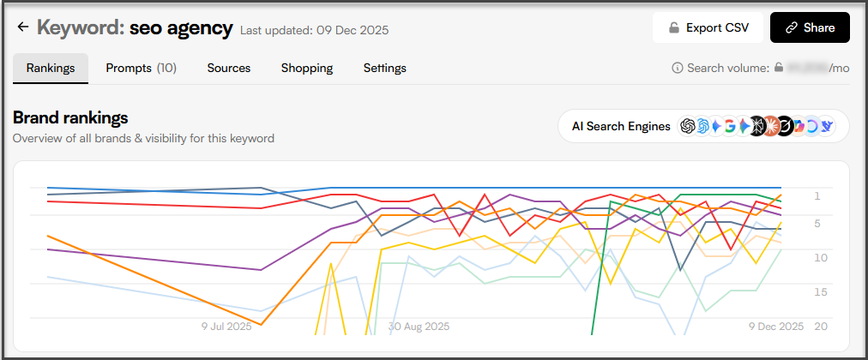This screenshot has width=868, height=360.
Task: Click the 30 Aug 2025 chart date label
Action: (x=419, y=327)
